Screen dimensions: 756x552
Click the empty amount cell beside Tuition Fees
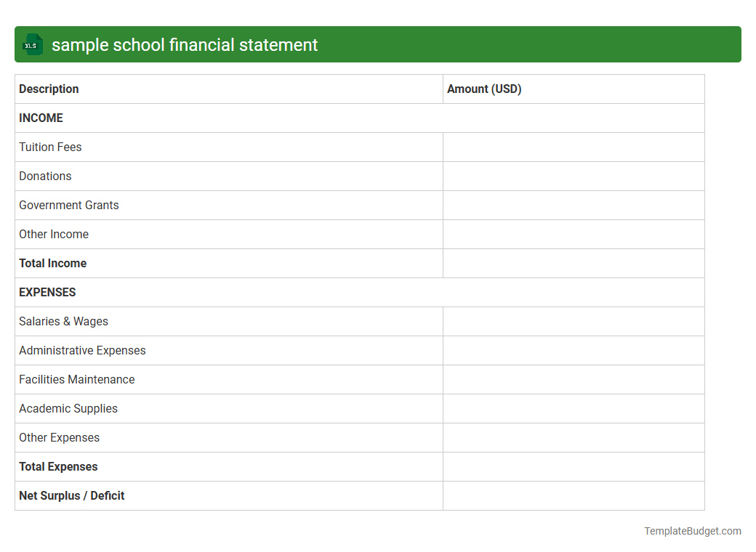tap(574, 147)
